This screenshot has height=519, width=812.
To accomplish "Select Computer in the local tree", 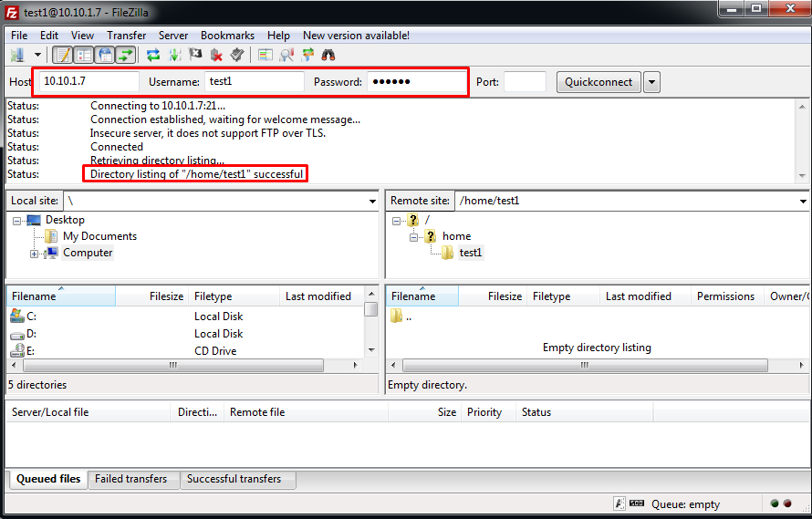I will pyautogui.click(x=88, y=253).
